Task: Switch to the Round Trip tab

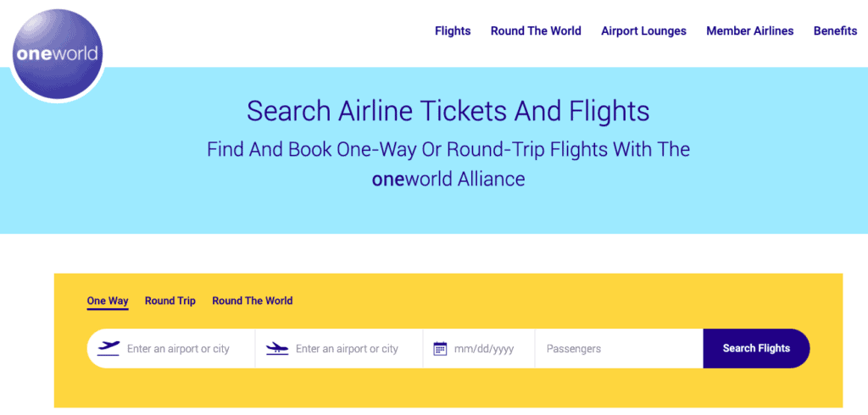Action: click(170, 301)
